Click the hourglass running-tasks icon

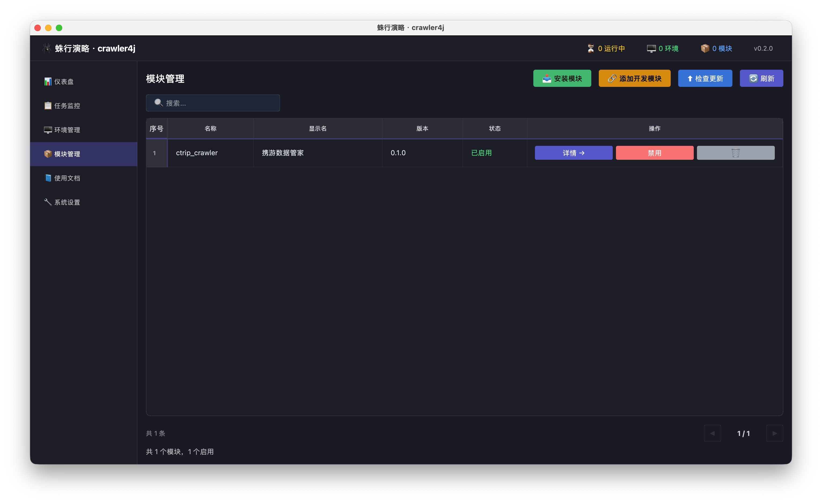pos(590,48)
